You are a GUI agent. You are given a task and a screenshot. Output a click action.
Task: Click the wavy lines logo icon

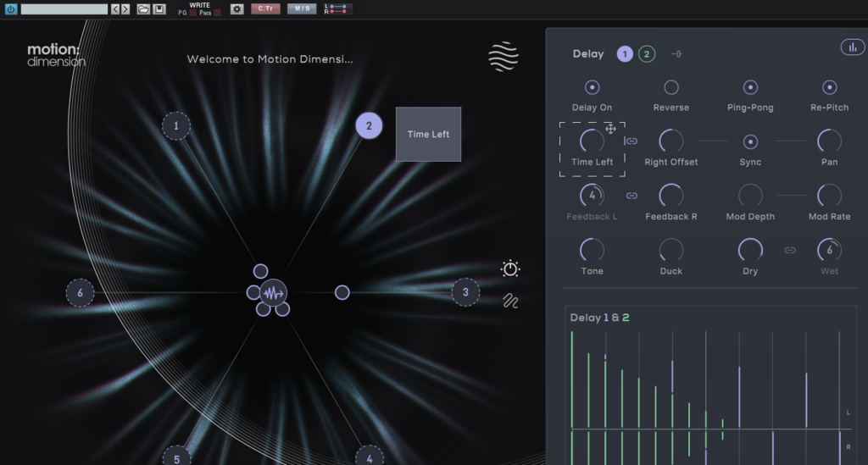coord(504,57)
